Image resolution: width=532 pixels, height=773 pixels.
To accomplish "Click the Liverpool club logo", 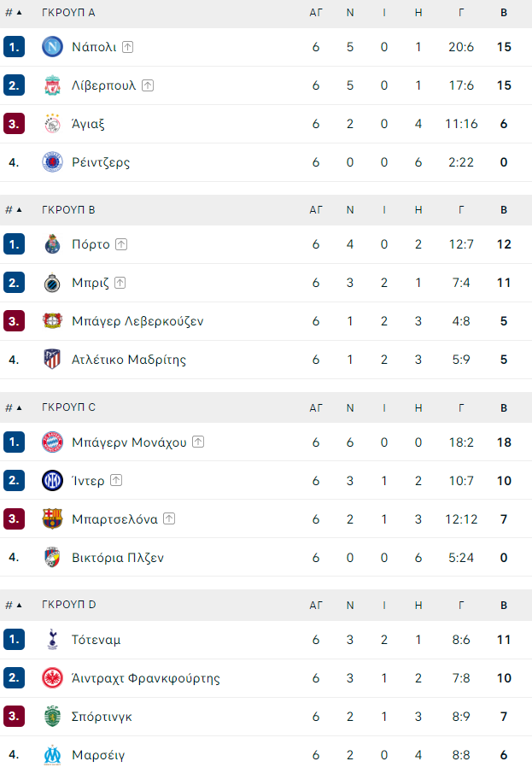I will click(x=52, y=85).
